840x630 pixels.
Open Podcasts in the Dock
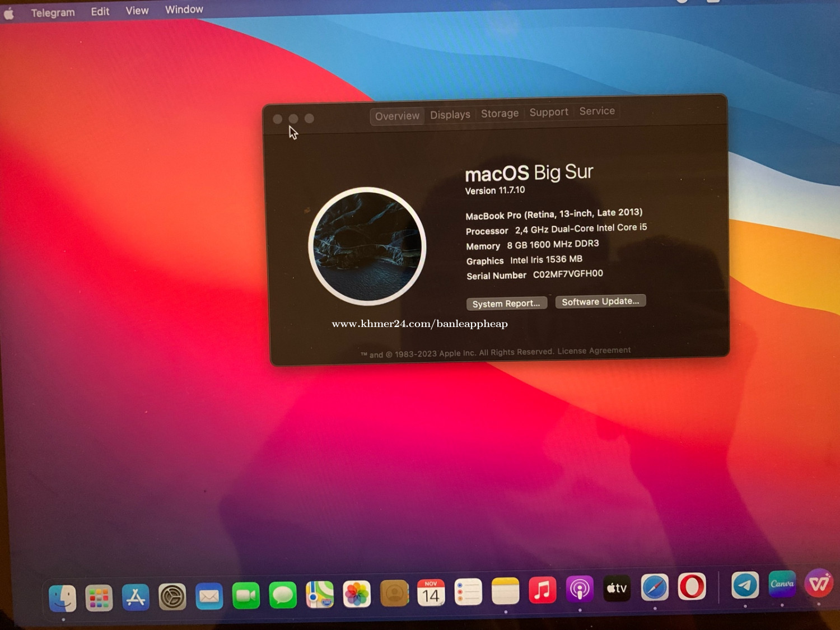[580, 589]
